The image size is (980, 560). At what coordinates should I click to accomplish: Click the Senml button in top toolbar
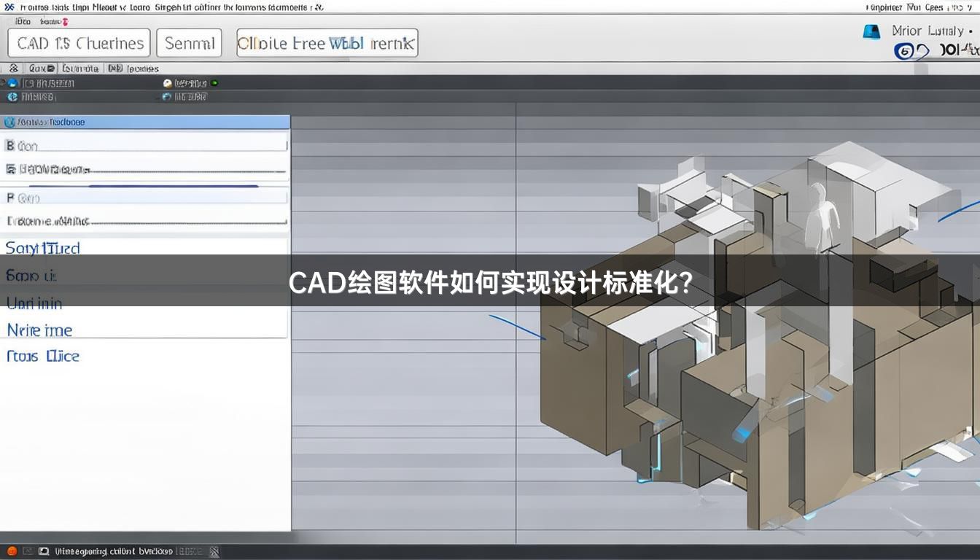click(189, 43)
